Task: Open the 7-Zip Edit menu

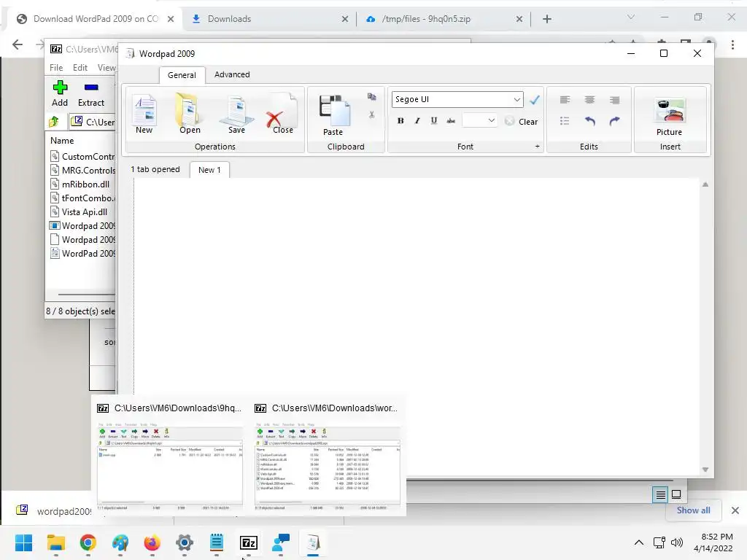Action: coord(80,68)
